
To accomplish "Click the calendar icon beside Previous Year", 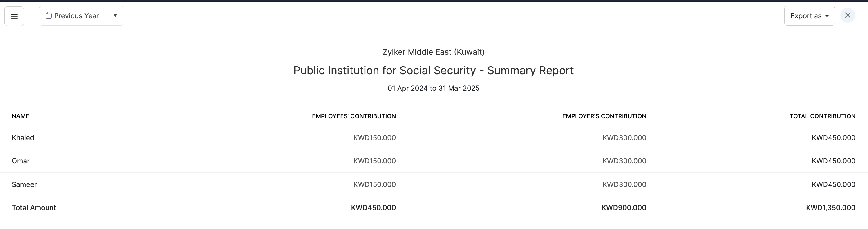I will (x=48, y=16).
